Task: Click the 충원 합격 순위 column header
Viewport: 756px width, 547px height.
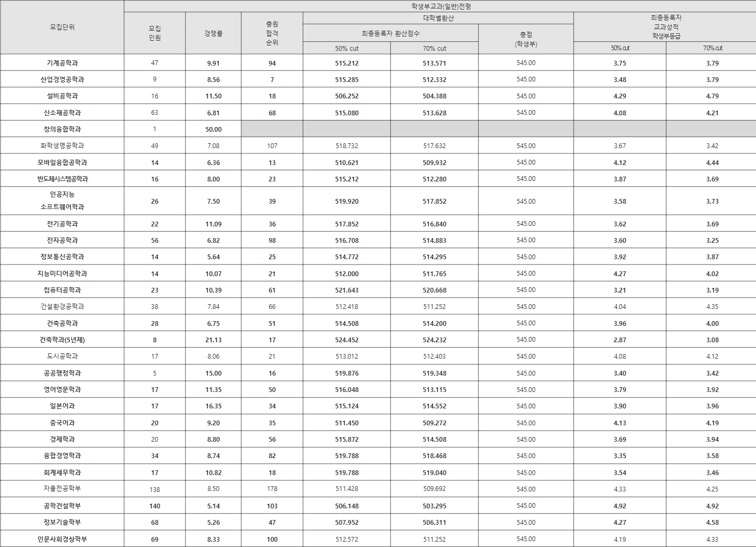Action: [272, 33]
